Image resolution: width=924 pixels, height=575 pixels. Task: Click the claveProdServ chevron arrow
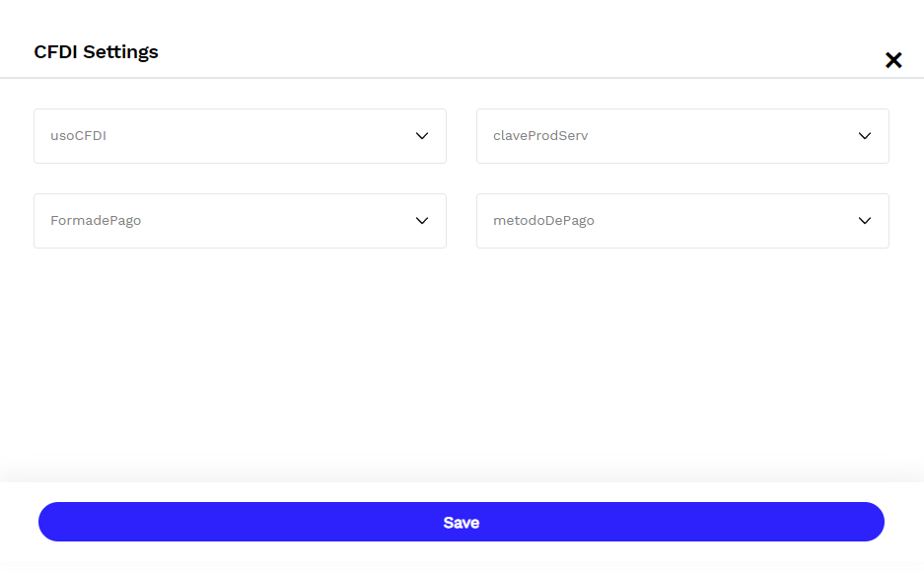[865, 135]
